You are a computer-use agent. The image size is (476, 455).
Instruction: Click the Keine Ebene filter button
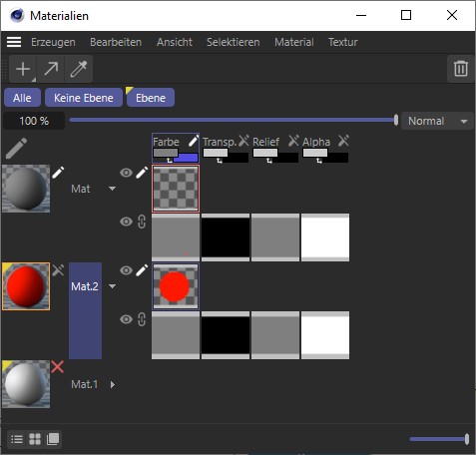pyautogui.click(x=84, y=98)
